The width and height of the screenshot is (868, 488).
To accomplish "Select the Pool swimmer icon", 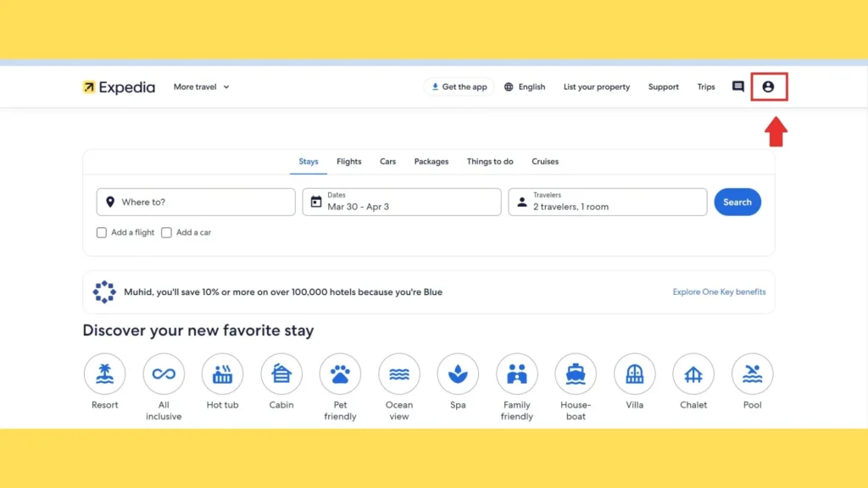I will 752,374.
